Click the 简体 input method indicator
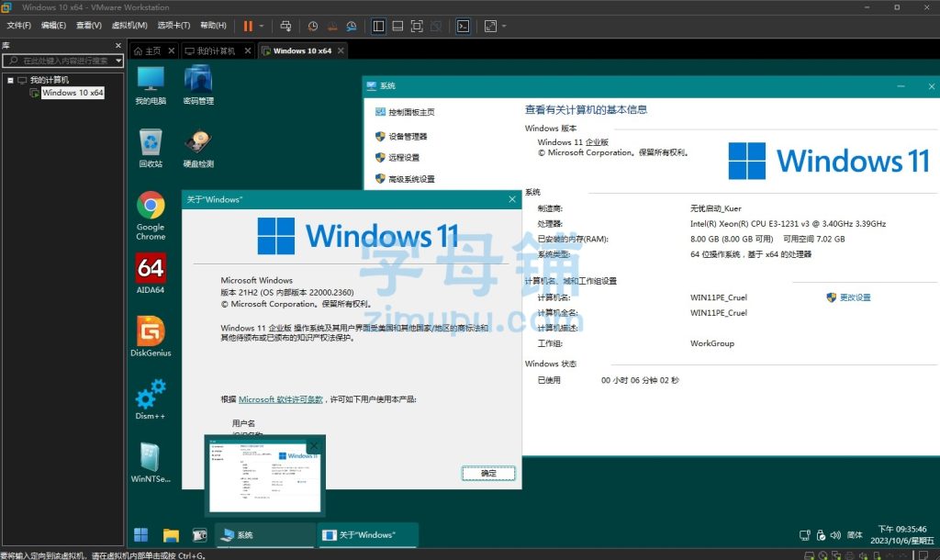This screenshot has width=940, height=560. tap(855, 535)
